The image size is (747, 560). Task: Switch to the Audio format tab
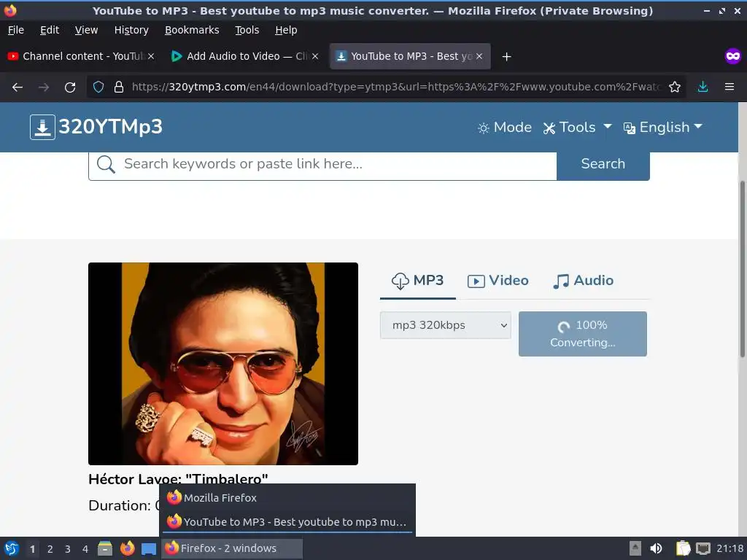tap(583, 281)
